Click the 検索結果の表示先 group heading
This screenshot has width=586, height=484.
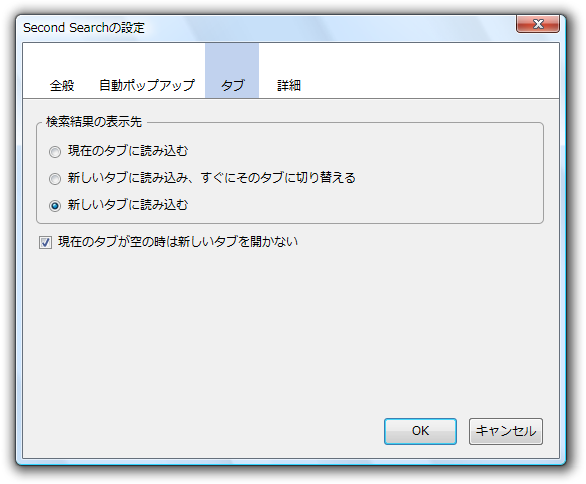tap(94, 121)
